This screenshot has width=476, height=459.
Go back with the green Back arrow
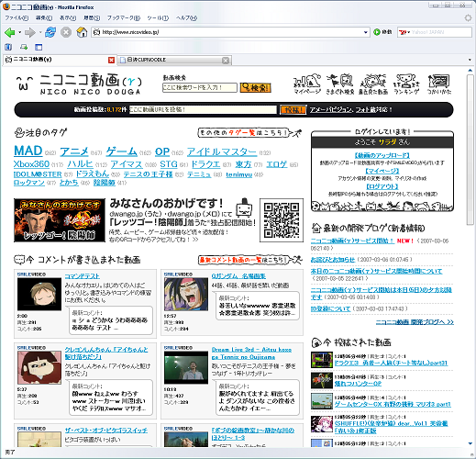pos(10,32)
